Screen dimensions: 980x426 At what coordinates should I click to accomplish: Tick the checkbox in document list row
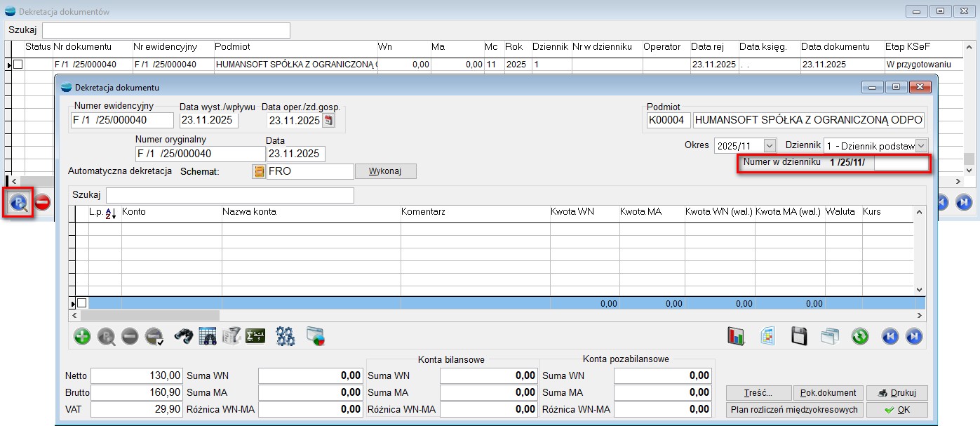18,65
